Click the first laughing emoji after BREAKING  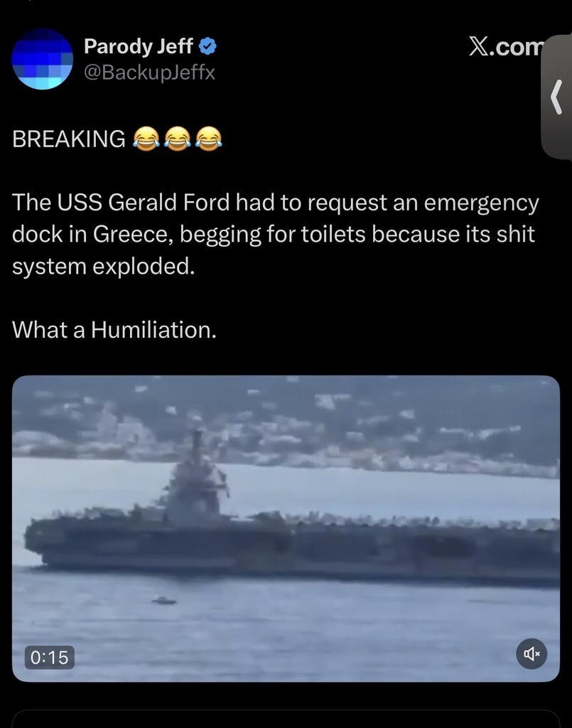point(146,139)
